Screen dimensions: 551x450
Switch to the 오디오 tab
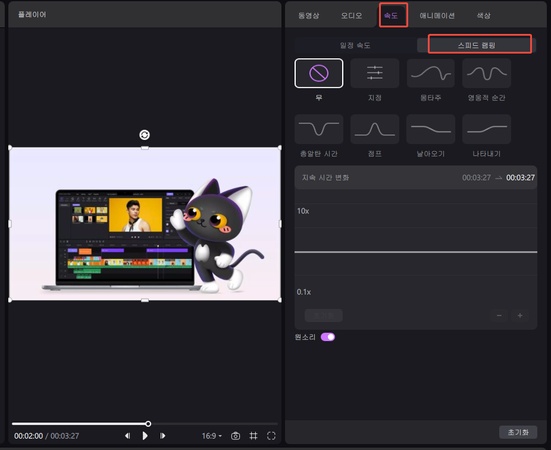pos(351,15)
